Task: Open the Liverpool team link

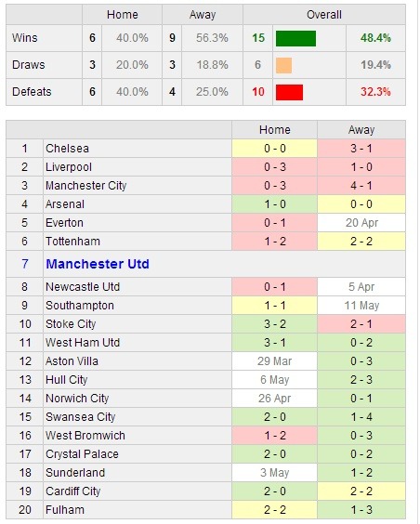Action: click(69, 167)
